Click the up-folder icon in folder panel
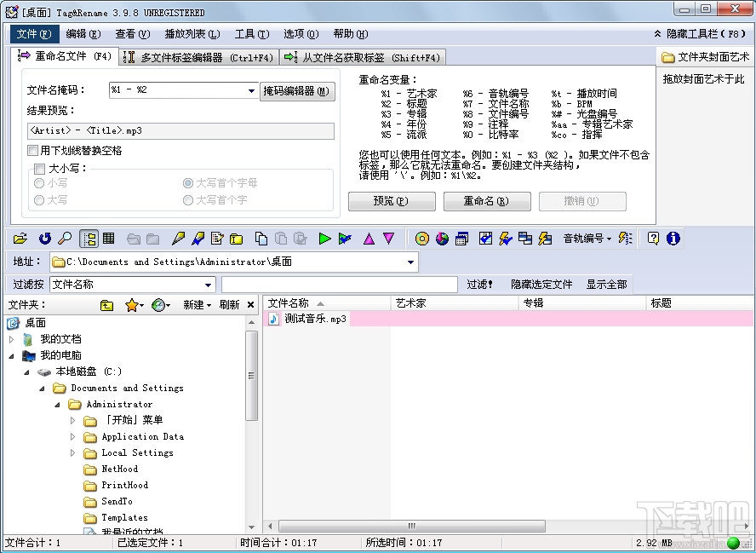Viewport: 756px width, 553px height. pos(106,305)
